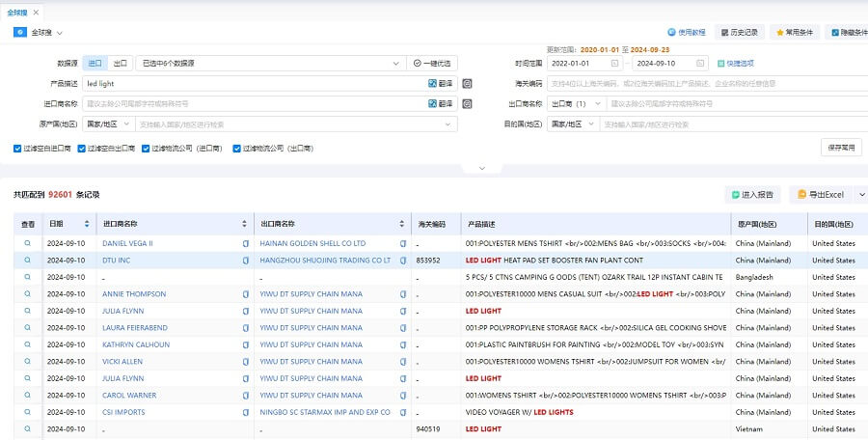Sort by 出口商名称 column
This screenshot has width=868, height=440.
pos(402,224)
